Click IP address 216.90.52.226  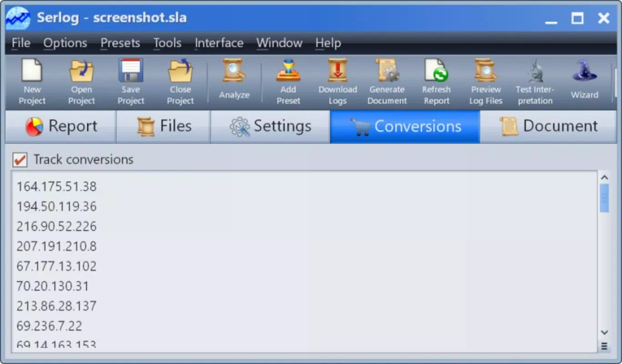pos(56,227)
